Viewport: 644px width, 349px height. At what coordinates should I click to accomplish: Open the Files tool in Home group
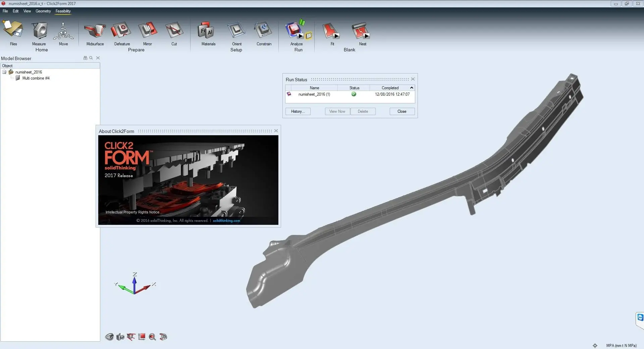point(13,33)
